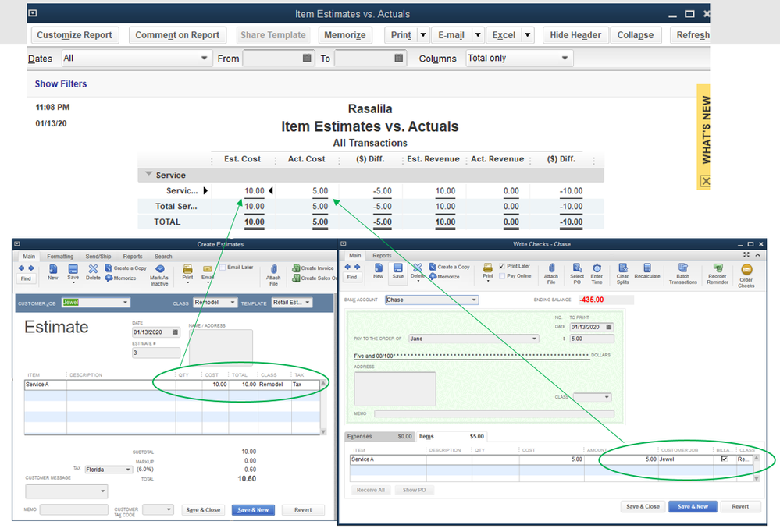Image resolution: width=780 pixels, height=532 pixels.
Task: Click Batch Transactions icon
Action: (x=683, y=268)
